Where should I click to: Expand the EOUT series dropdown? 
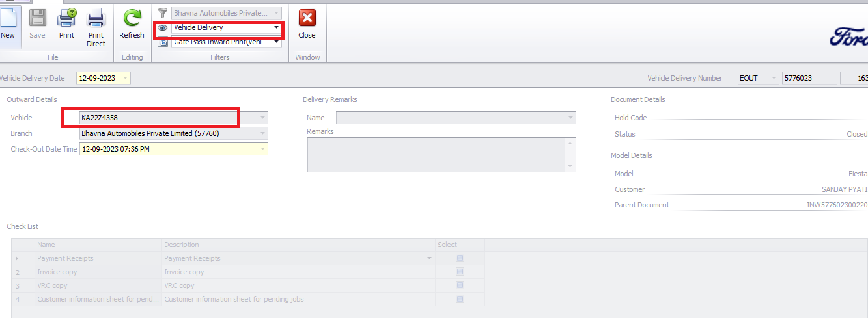click(774, 78)
